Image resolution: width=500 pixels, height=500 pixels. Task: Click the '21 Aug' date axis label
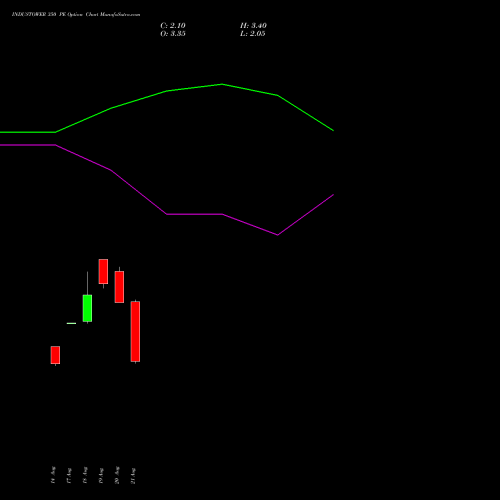[x=133, y=475]
